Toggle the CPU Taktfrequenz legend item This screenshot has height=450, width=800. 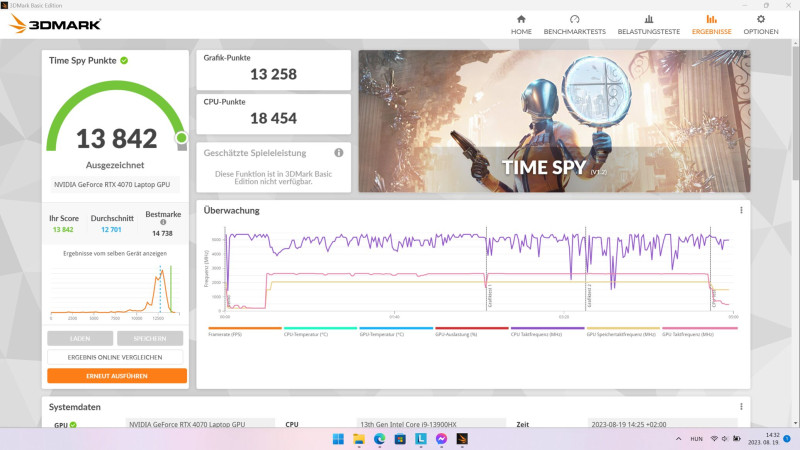coord(547,332)
